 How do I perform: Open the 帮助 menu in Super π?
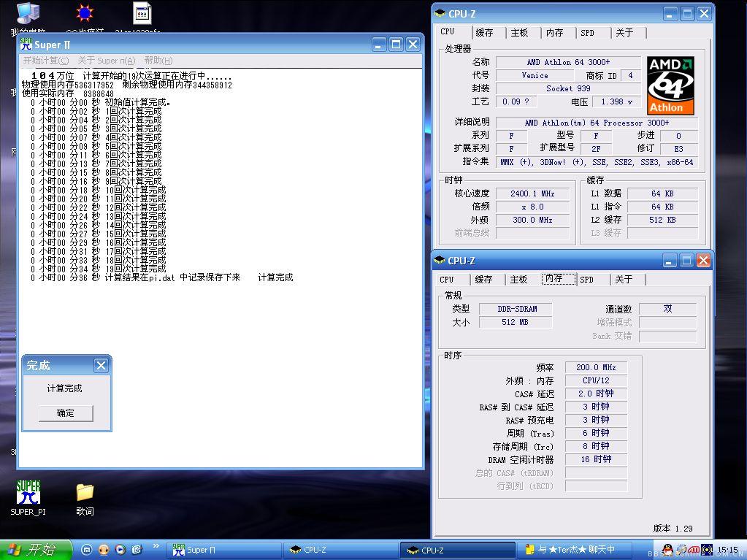[158, 61]
